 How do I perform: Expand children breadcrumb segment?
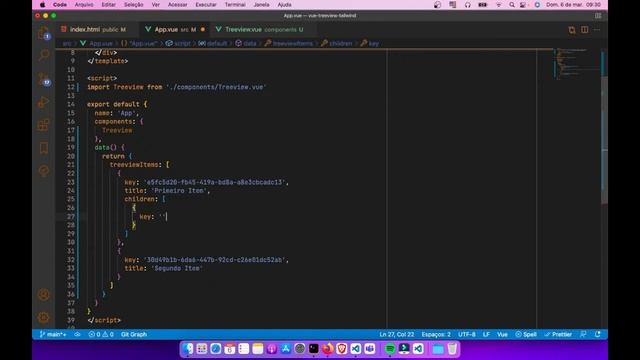tap(337, 43)
